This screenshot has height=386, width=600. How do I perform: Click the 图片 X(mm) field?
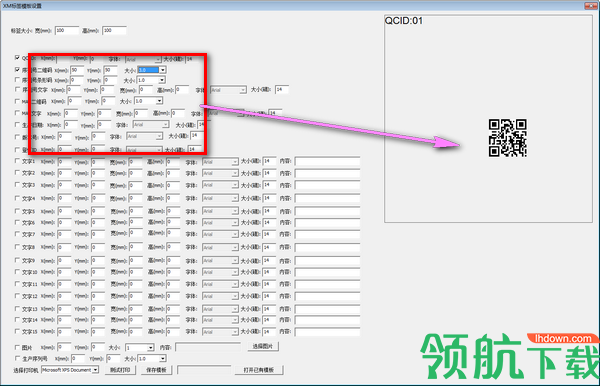coord(64,347)
